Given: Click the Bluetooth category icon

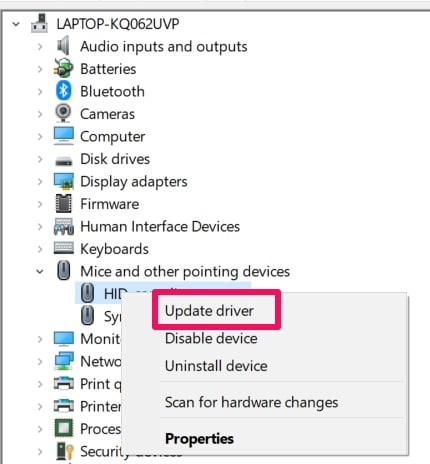Looking at the screenshot, I should pyautogui.click(x=63, y=91).
